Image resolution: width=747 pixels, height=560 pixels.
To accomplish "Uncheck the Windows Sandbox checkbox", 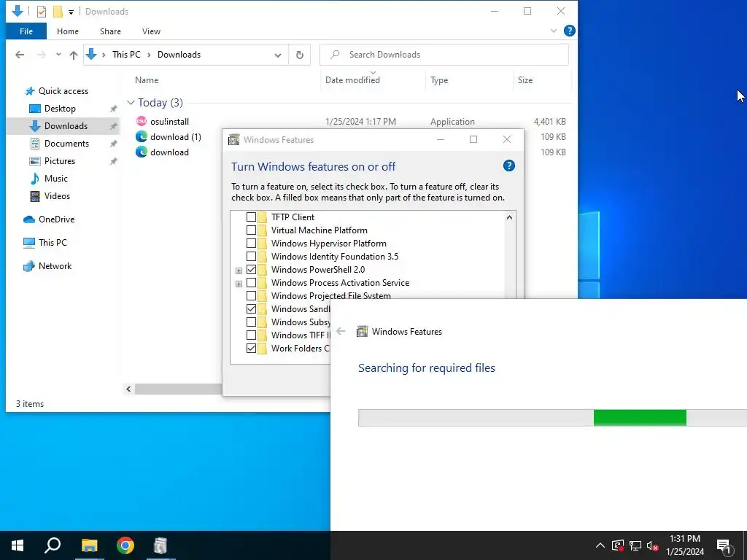I will [251, 309].
